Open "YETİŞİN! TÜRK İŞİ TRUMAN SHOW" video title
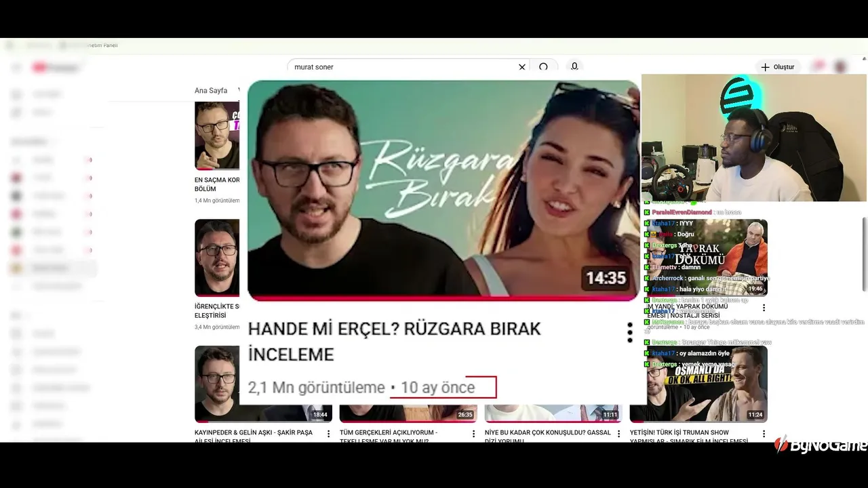Image resolution: width=868 pixels, height=488 pixels. point(689,436)
